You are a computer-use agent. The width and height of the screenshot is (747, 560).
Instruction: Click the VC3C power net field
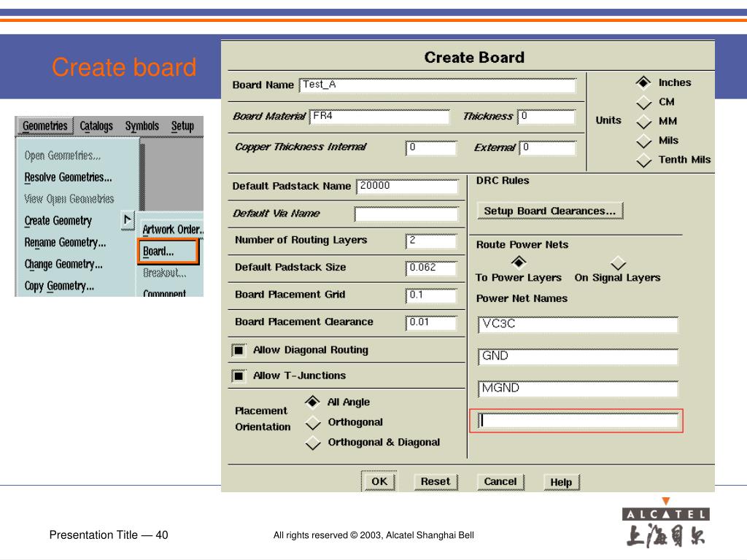click(578, 324)
